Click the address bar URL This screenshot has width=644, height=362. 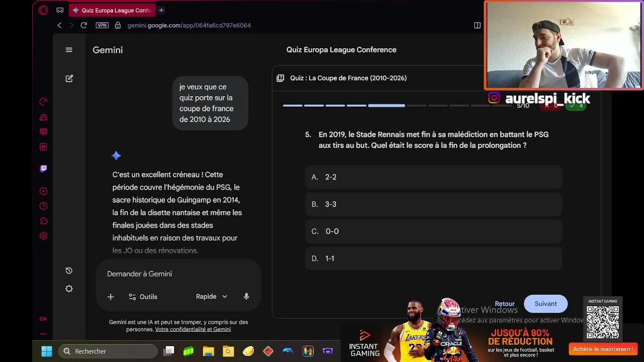coord(189,25)
